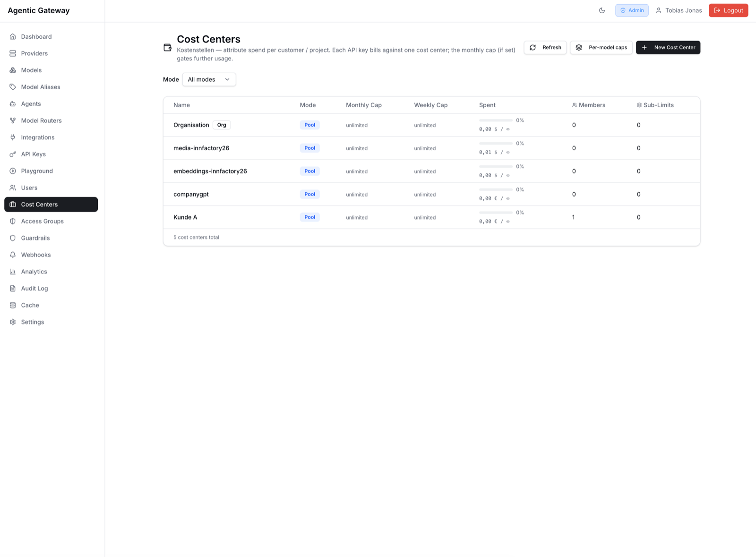The image size is (756, 557).
Task: Click the Weekly Cap column header
Action: tap(430, 105)
